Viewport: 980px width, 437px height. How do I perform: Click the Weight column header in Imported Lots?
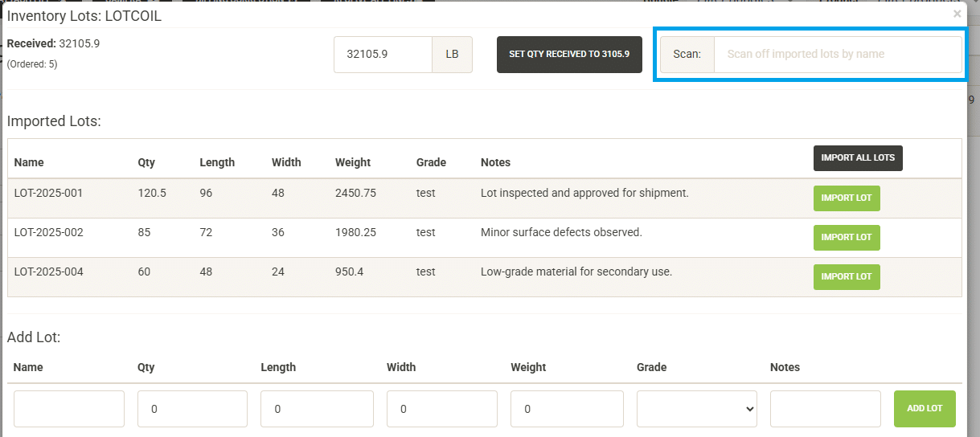(353, 162)
